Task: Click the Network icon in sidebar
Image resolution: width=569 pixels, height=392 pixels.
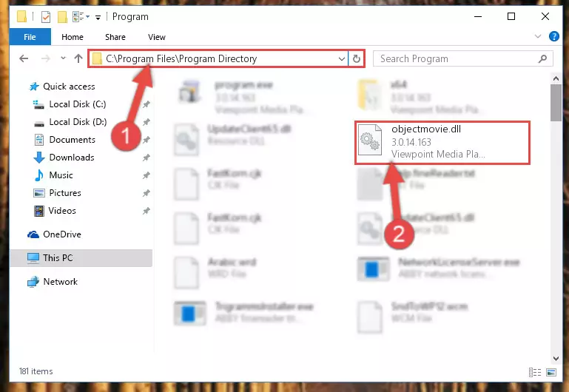Action: (x=33, y=282)
